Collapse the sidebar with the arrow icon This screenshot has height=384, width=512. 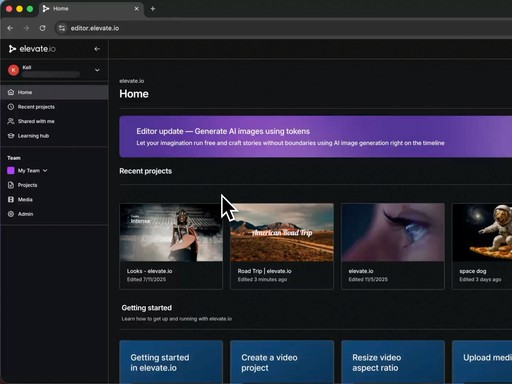(97, 49)
